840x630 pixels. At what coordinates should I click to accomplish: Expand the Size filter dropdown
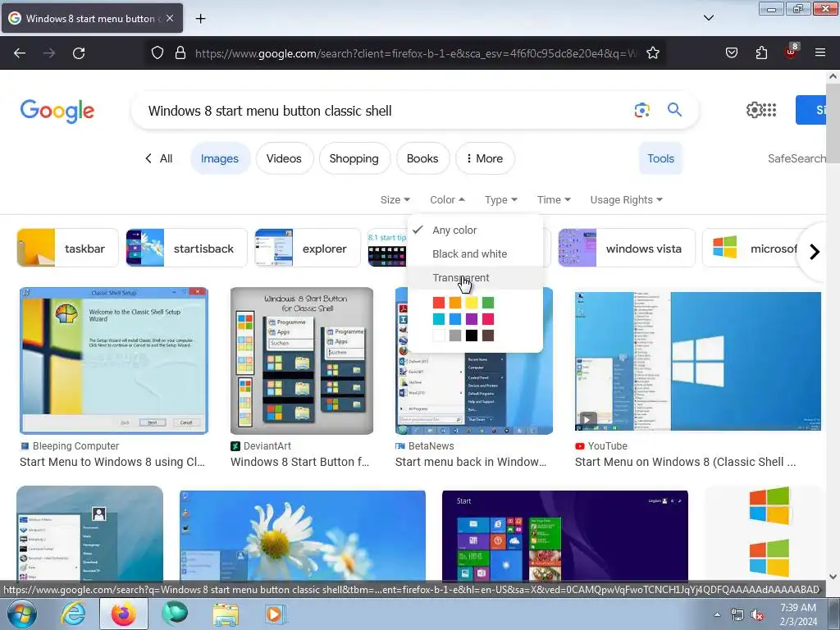click(395, 200)
